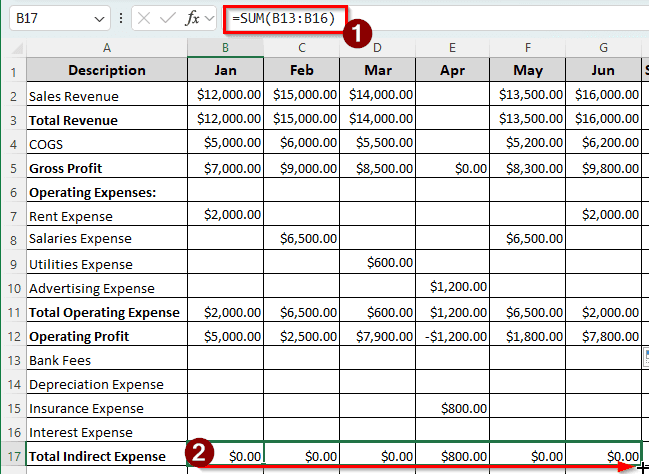This screenshot has width=649, height=474.
Task: Click the Advertising Expense label cell
Action: (x=107, y=286)
